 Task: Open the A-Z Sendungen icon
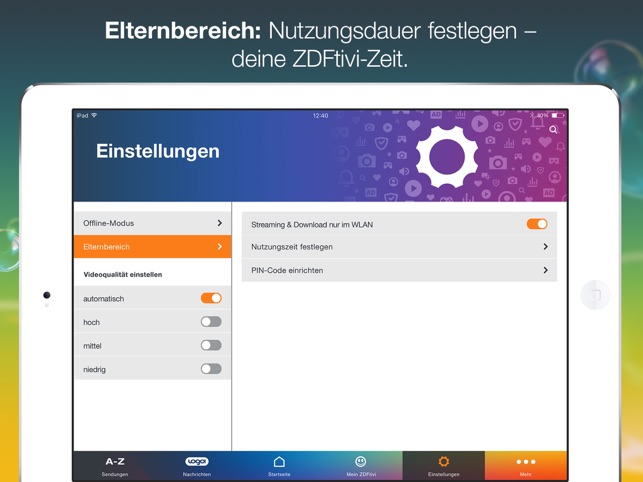[x=115, y=461]
